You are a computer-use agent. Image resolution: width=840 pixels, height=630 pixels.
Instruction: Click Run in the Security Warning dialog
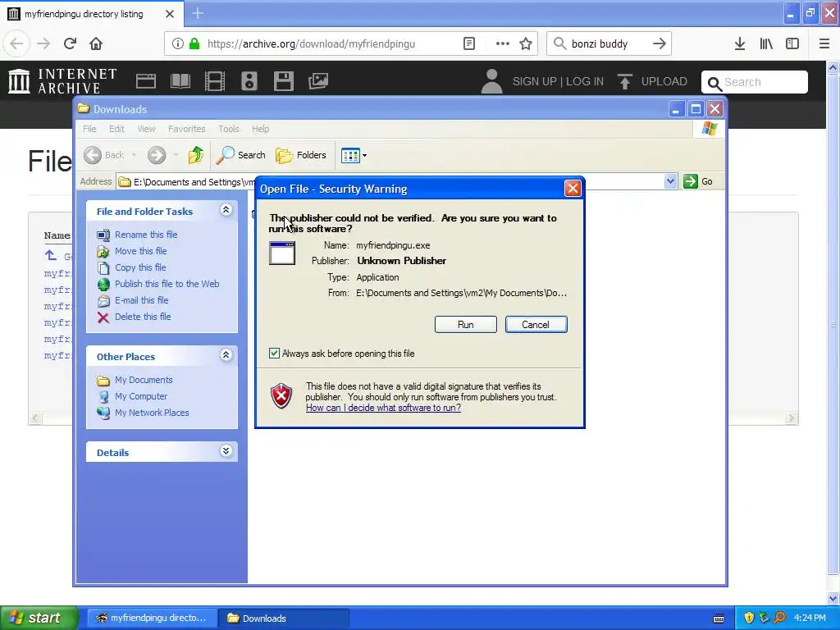[466, 325]
